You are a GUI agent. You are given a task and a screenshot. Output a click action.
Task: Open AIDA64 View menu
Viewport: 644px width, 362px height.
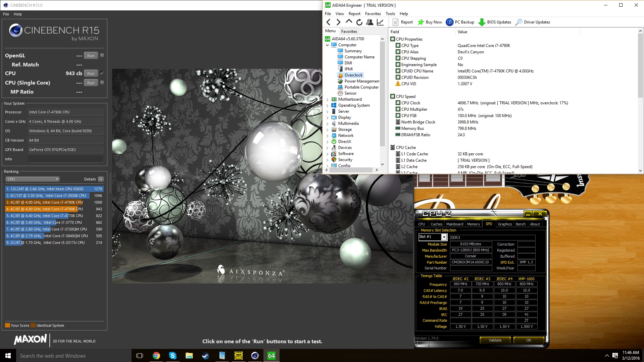click(340, 14)
